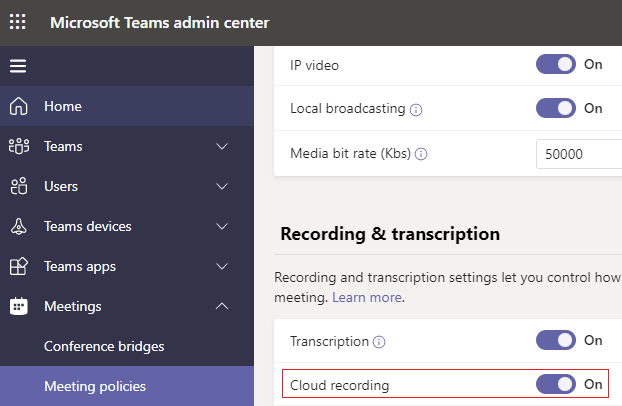Click the Teams devices bell icon
The width and height of the screenshot is (622, 406).
coord(19,227)
